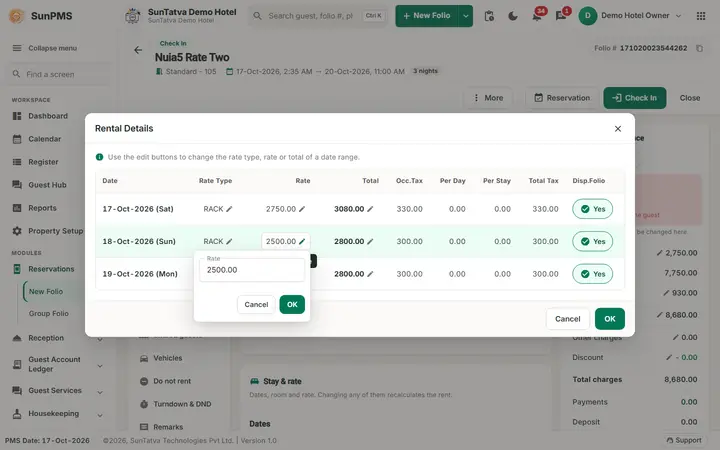
Task: Open Vehicles section in folio nav
Action: 161,358
